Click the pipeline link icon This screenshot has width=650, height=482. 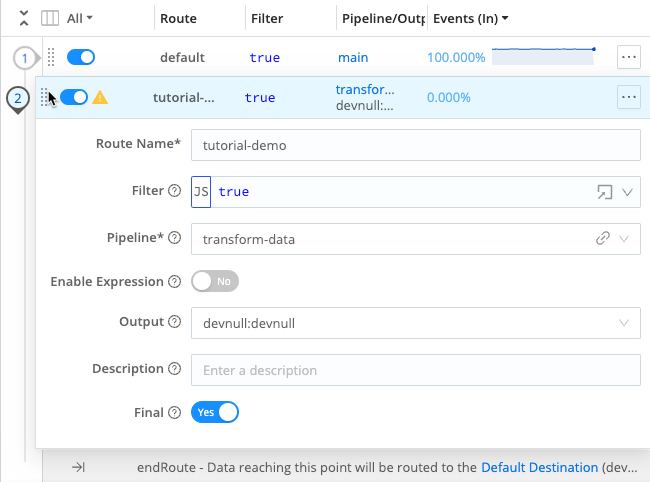click(603, 239)
